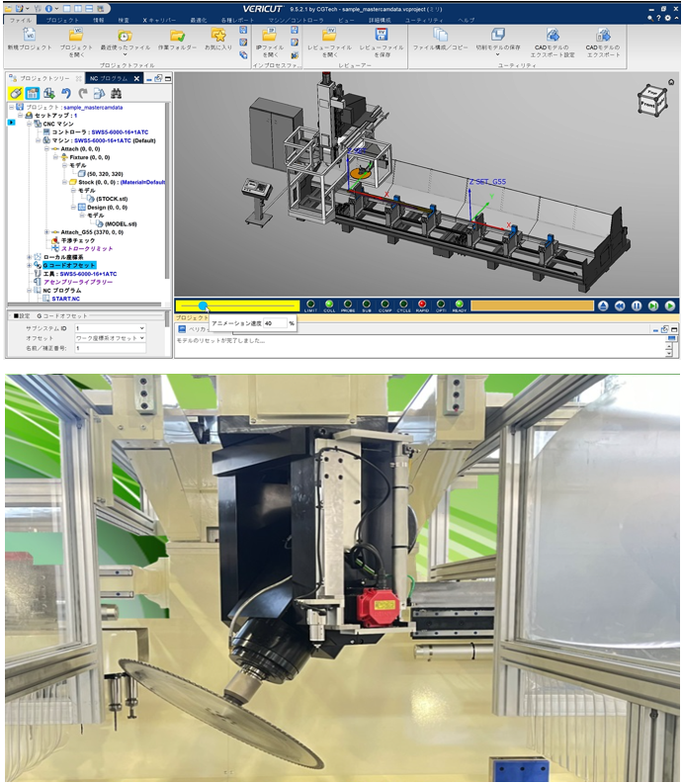
Task: Open the 情報 ribbon tab
Action: (99, 20)
